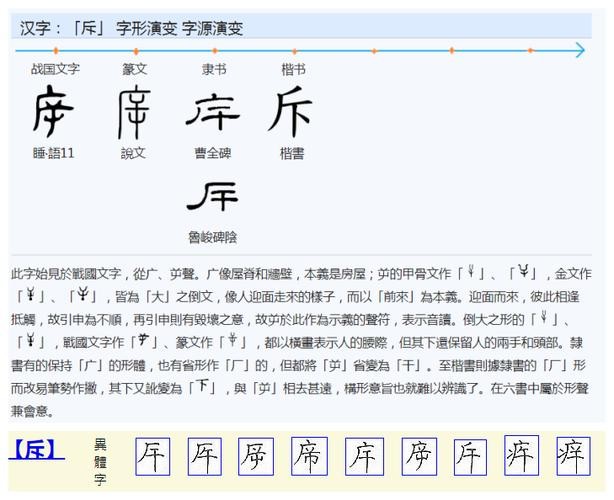614x500 pixels.
Task: Click the timeline dot above 楷书
Action: (x=294, y=51)
